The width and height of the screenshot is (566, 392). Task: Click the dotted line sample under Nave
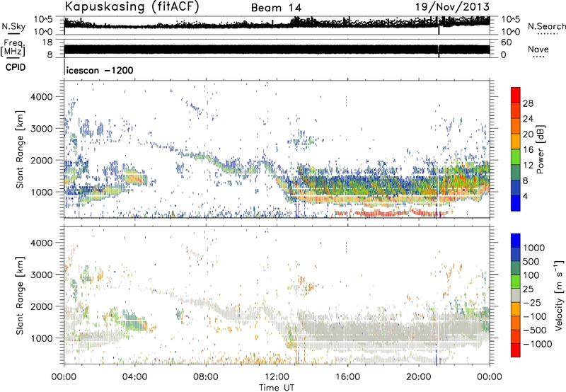(538, 57)
